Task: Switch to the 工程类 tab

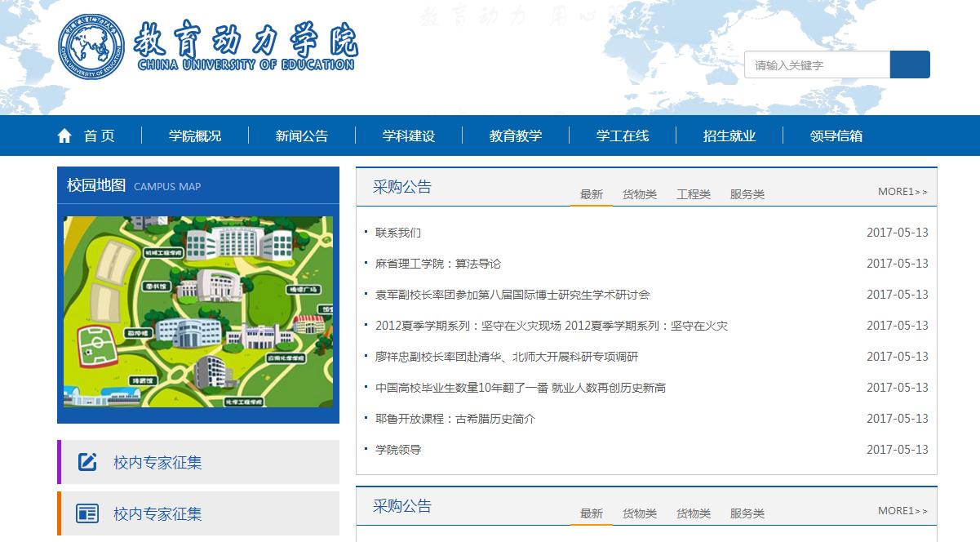Action: [x=694, y=194]
